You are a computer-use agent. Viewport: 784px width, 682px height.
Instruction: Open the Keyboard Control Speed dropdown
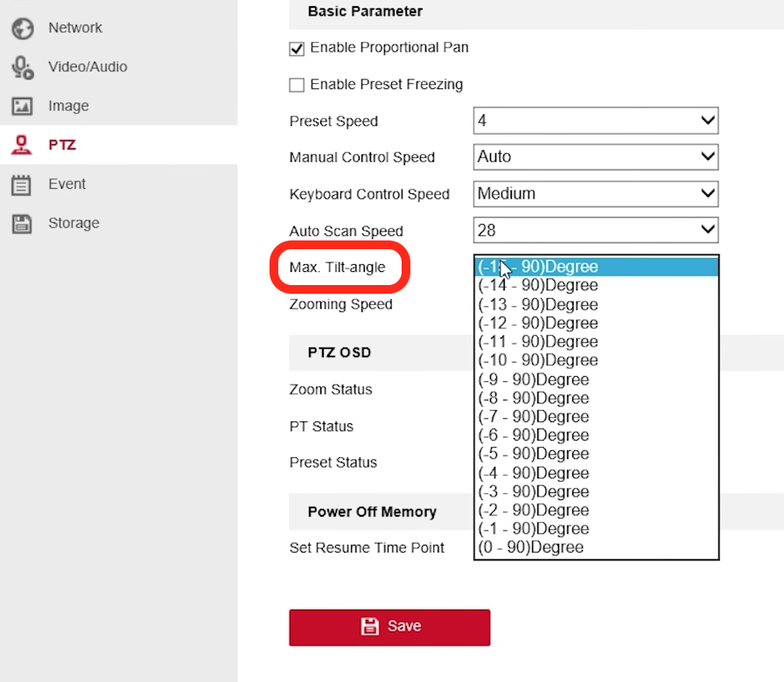point(595,194)
